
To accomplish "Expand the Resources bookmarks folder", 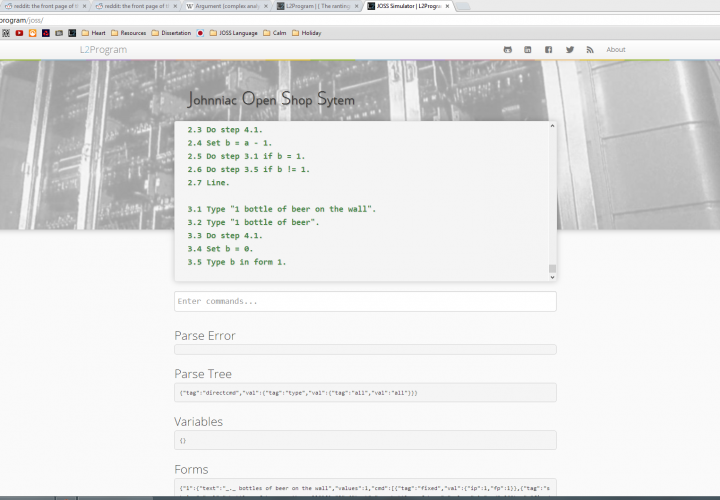I will 127,33.
